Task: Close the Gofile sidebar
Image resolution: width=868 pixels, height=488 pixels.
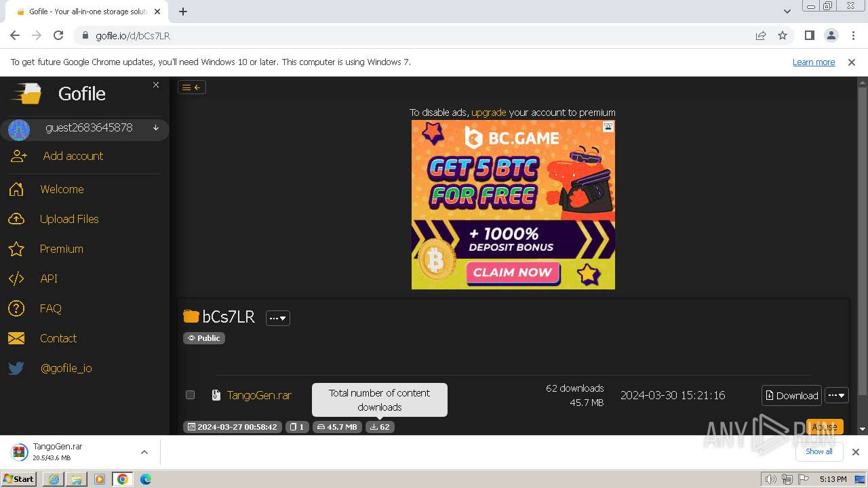Action: coord(156,85)
